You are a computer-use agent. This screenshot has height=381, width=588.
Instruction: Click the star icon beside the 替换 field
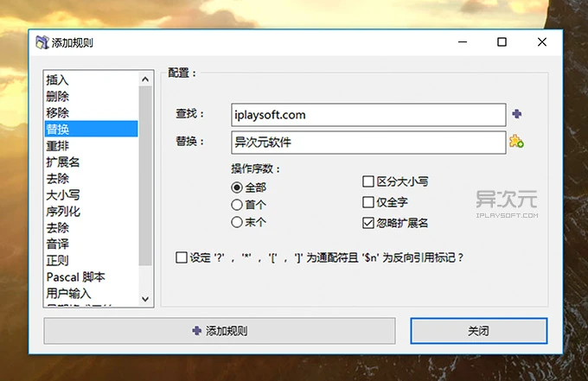pyautogui.click(x=516, y=142)
